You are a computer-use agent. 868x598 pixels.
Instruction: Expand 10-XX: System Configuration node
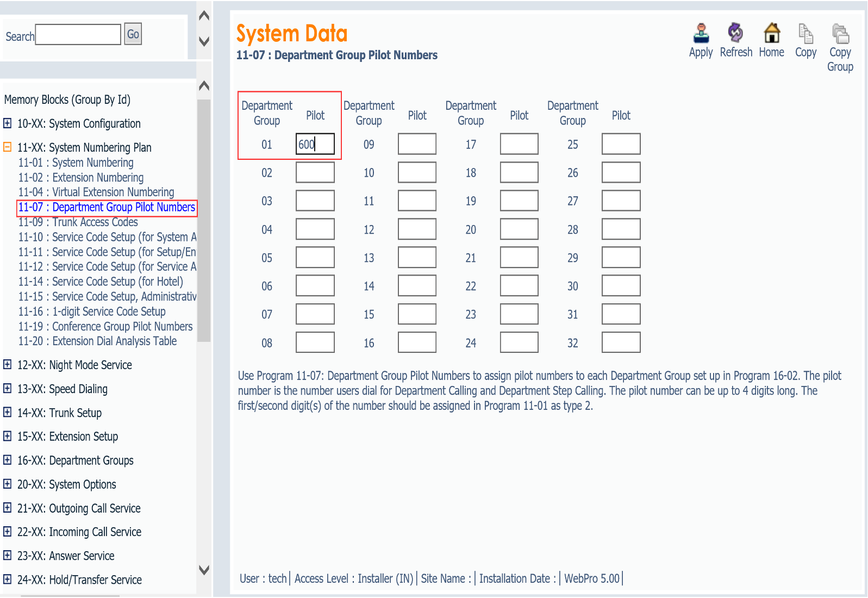(8, 123)
